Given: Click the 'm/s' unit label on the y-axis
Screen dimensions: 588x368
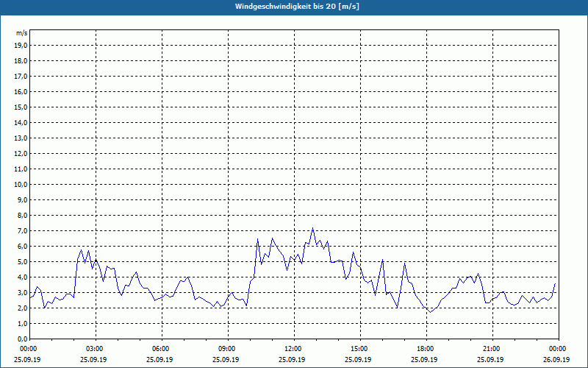Looking at the screenshot, I should [x=21, y=33].
